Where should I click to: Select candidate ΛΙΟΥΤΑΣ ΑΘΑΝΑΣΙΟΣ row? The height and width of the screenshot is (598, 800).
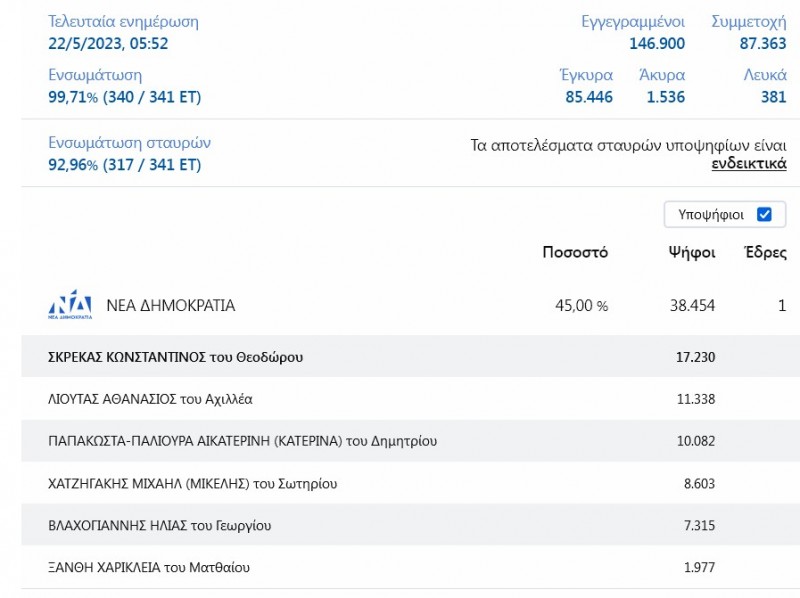point(150,399)
